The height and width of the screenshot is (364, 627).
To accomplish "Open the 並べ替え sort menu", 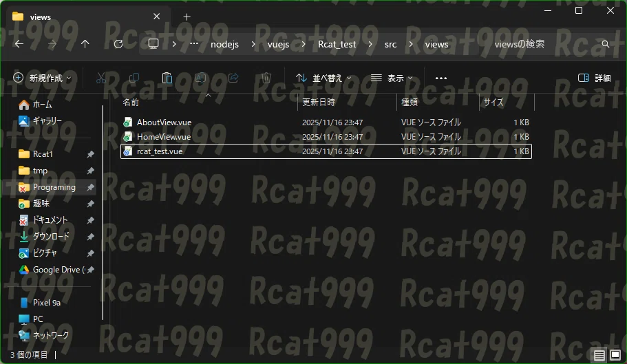I will (x=323, y=78).
